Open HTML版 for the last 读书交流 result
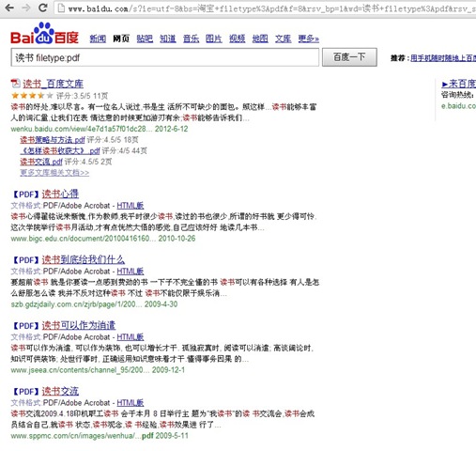Viewport: 476px width, 451px height. [x=131, y=403]
